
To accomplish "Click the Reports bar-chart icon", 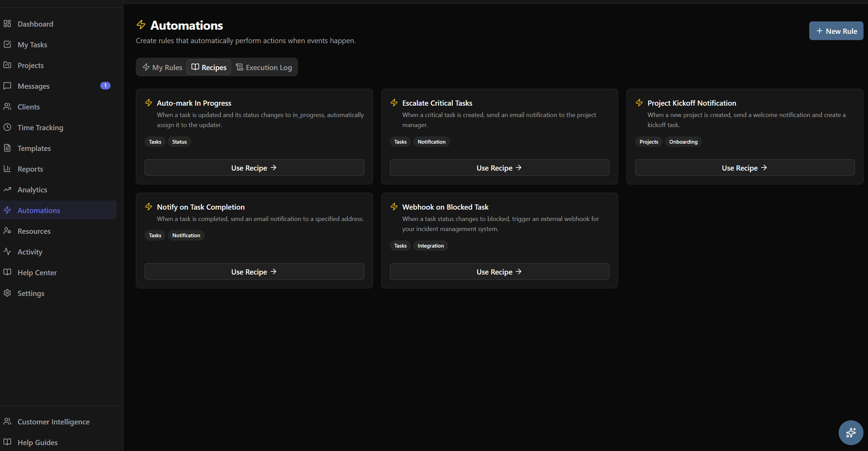I will click(x=8, y=169).
